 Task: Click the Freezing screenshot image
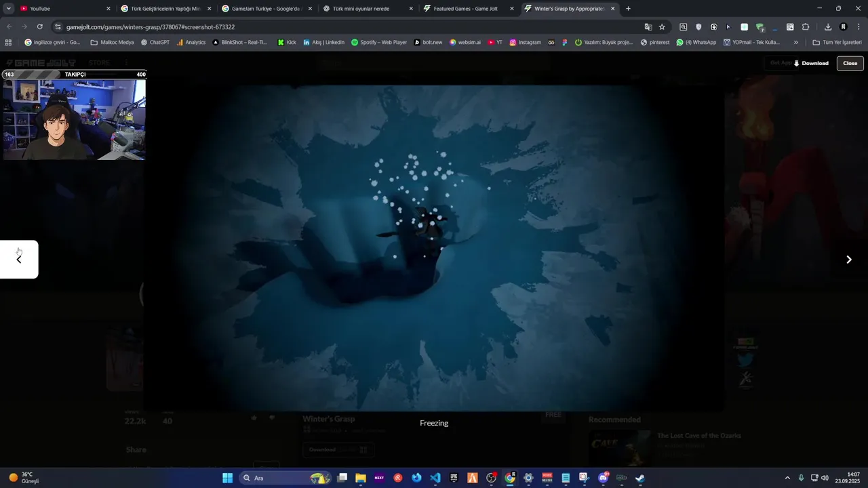pos(434,247)
